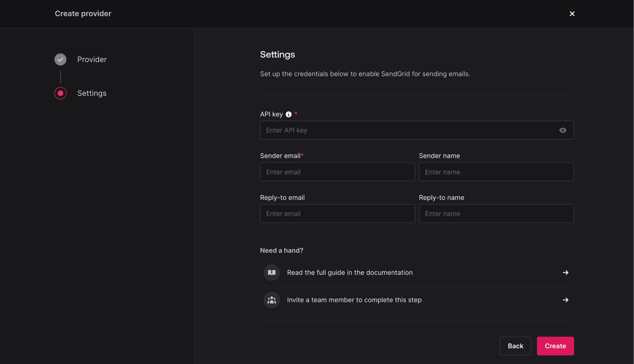The width and height of the screenshot is (634, 364).
Task: Click the Reply-to name label
Action: tap(442, 197)
